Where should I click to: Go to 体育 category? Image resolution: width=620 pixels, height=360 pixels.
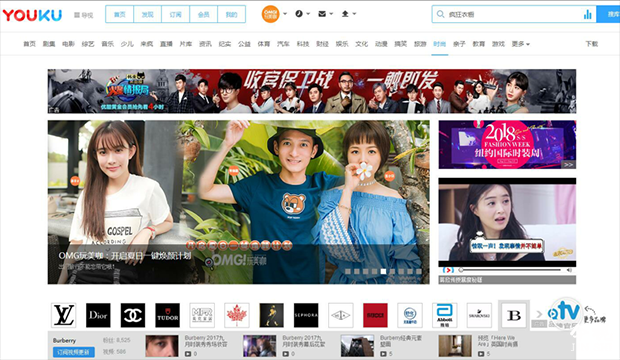264,44
